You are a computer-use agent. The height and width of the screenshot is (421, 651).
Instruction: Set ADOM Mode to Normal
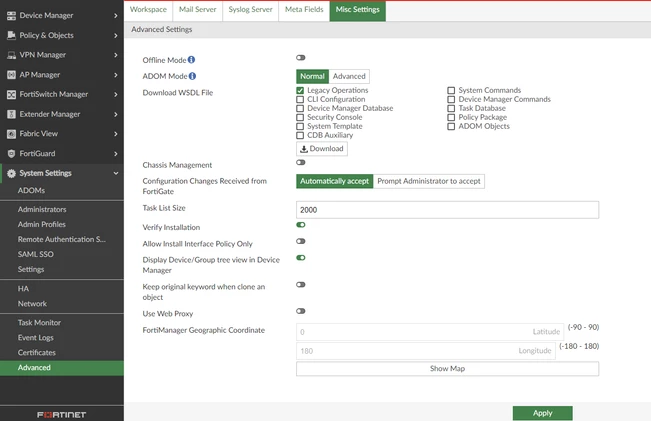(312, 76)
